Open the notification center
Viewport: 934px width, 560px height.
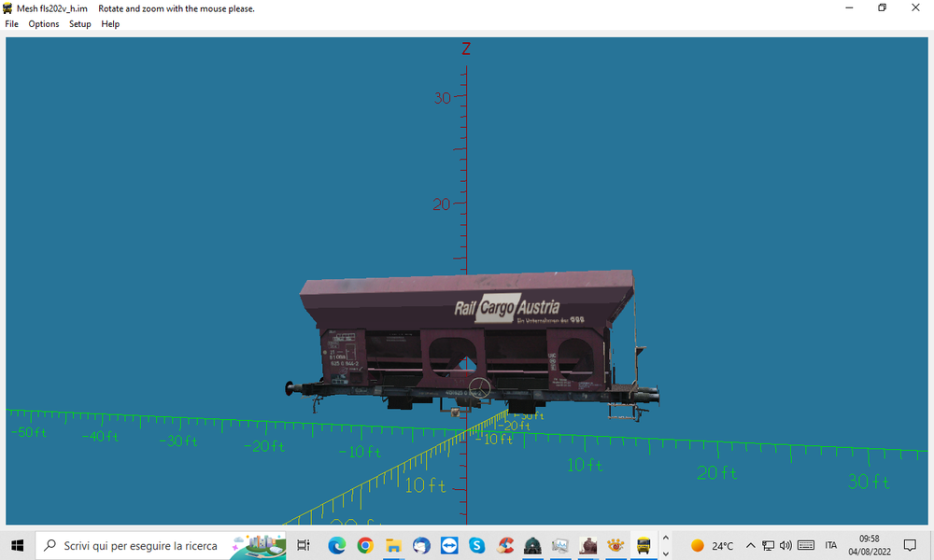pos(910,545)
